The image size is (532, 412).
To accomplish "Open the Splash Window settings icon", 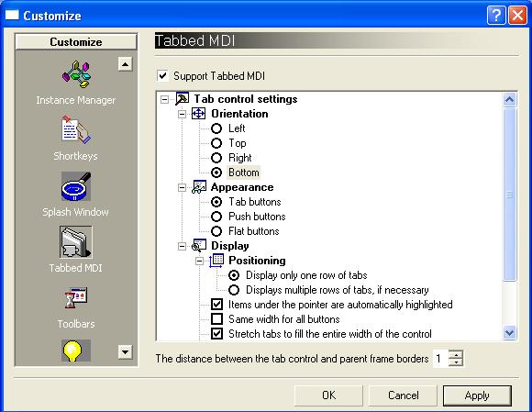I will pyautogui.click(x=76, y=186).
